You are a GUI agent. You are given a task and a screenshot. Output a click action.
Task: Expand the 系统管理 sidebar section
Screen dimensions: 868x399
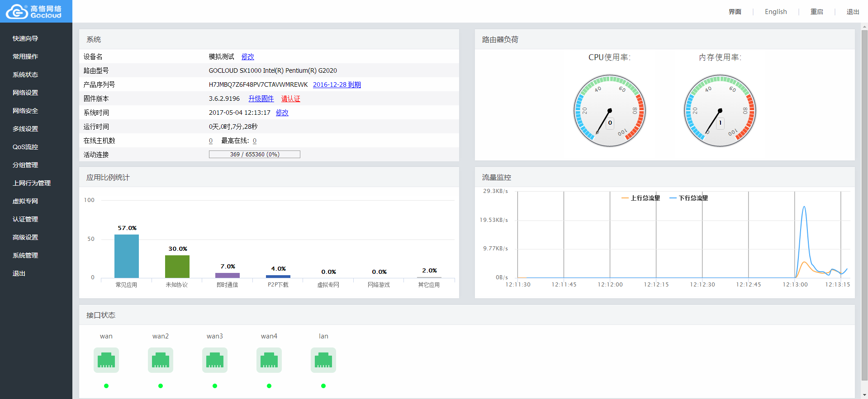[x=25, y=255]
